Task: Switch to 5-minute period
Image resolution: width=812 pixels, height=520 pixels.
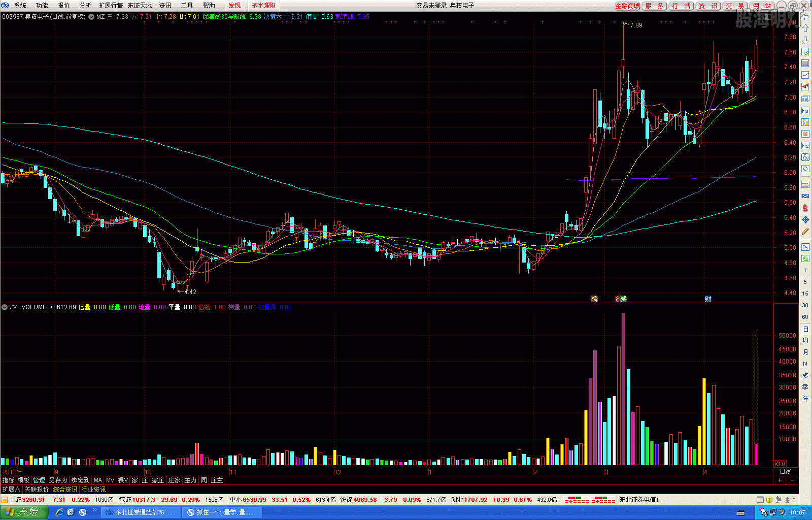Action: click(805, 282)
